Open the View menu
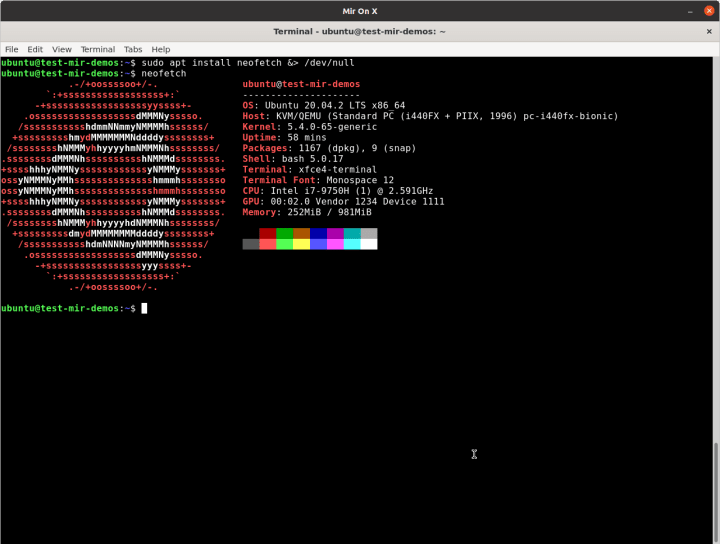The image size is (720, 544). coord(62,49)
